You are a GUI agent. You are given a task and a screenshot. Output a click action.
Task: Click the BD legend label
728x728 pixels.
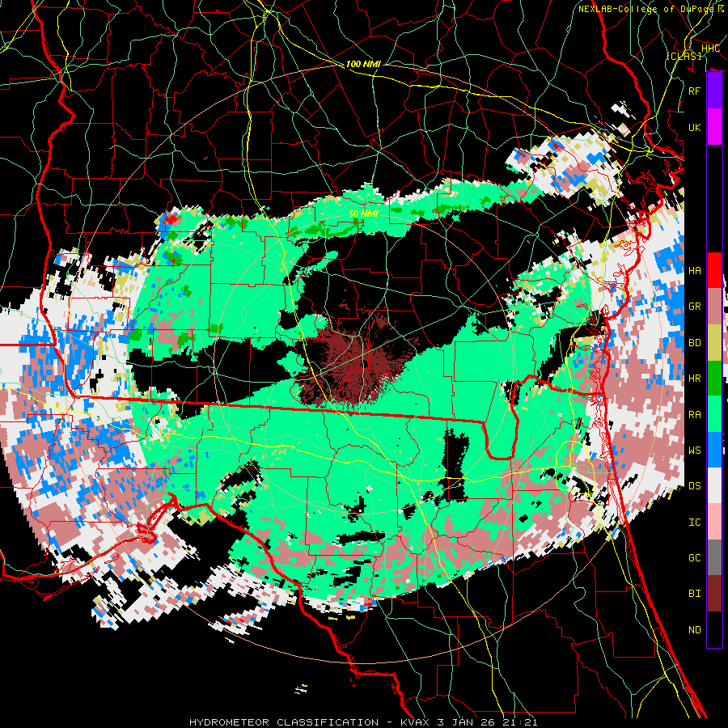pos(694,343)
